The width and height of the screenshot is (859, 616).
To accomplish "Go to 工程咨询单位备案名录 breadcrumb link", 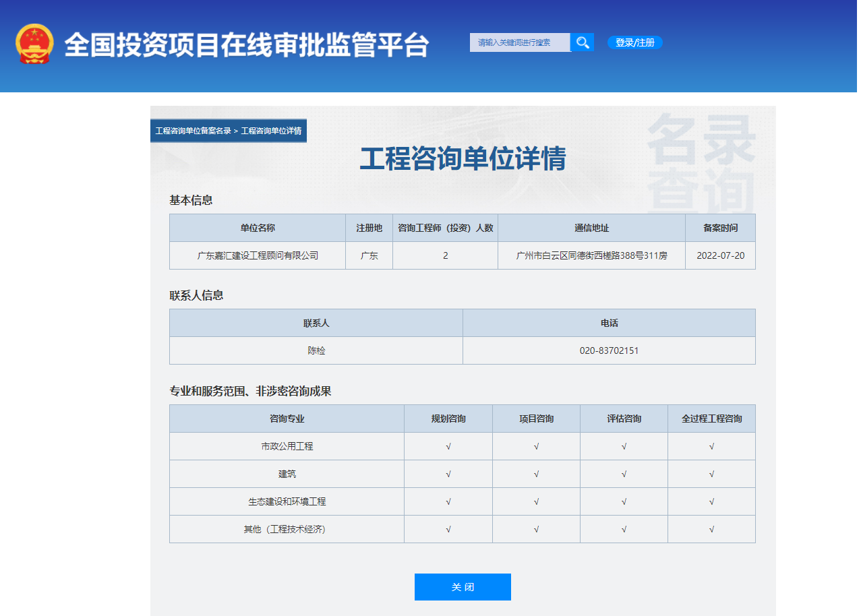I will (194, 131).
